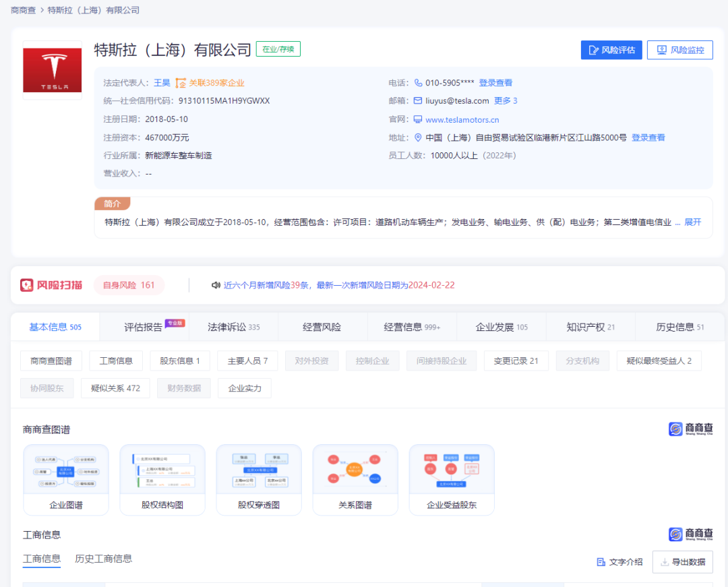The width and height of the screenshot is (728, 587).
Task: Click the website monitor icon beside 官网
Action: coord(418,119)
